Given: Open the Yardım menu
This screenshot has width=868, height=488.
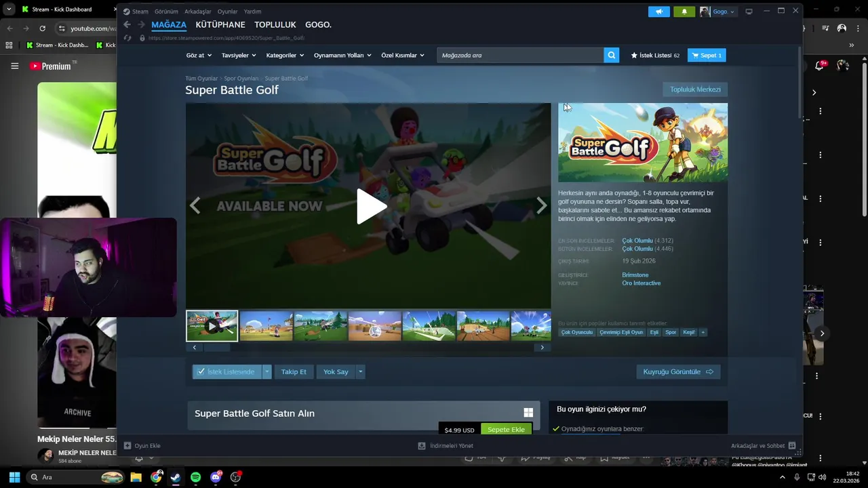Looking at the screenshot, I should pos(252,12).
